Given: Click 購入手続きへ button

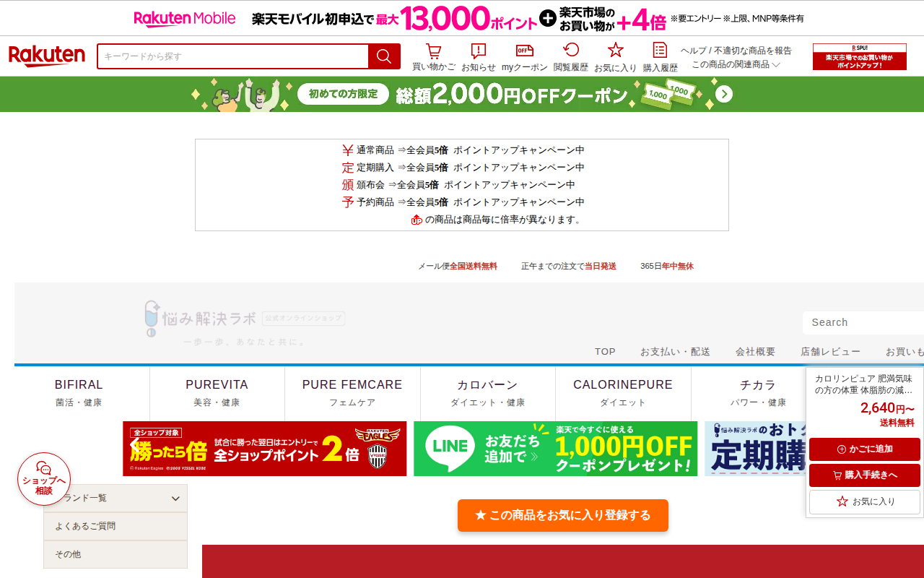Looking at the screenshot, I should point(865,475).
